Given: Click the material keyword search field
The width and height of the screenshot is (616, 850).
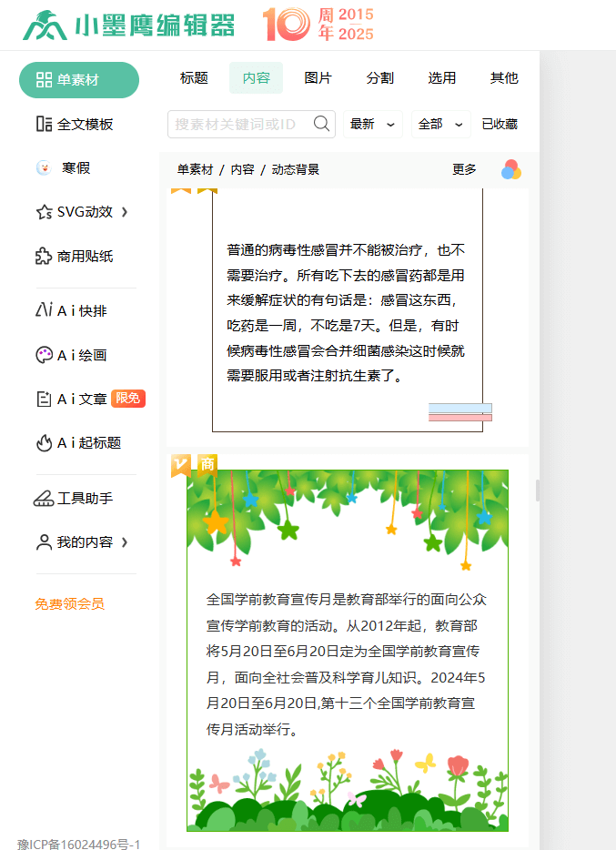Looking at the screenshot, I should [241, 124].
